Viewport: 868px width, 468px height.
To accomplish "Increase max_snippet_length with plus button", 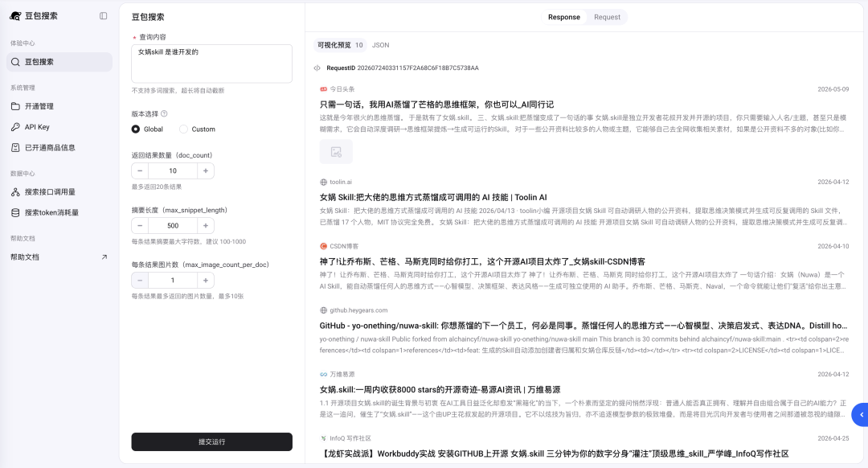I will pos(206,226).
